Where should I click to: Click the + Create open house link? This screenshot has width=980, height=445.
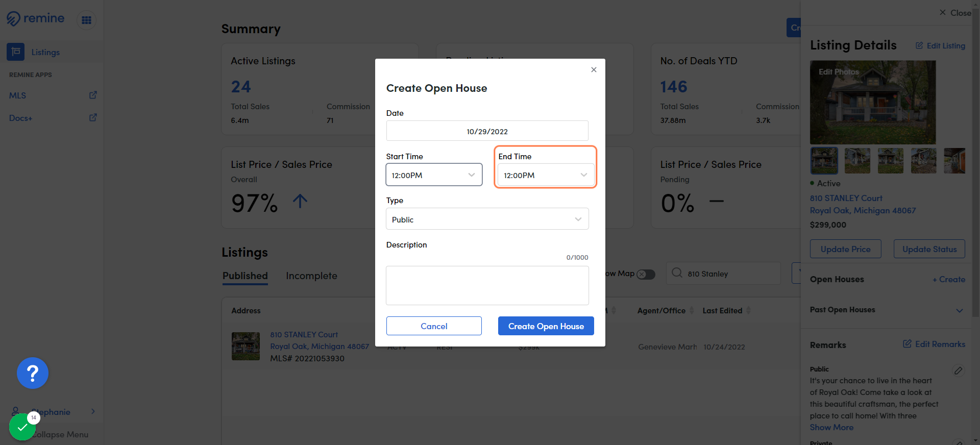tap(949, 279)
